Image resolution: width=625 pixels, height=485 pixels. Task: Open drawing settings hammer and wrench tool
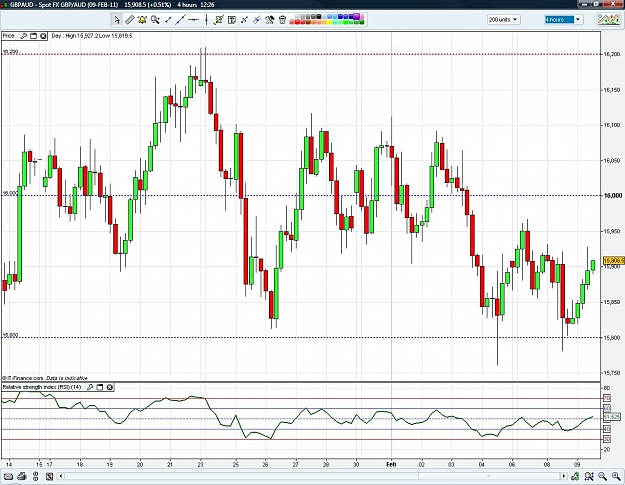point(270,20)
